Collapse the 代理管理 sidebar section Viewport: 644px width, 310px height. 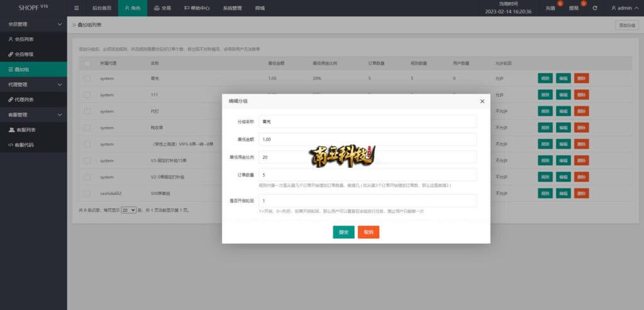(33, 85)
